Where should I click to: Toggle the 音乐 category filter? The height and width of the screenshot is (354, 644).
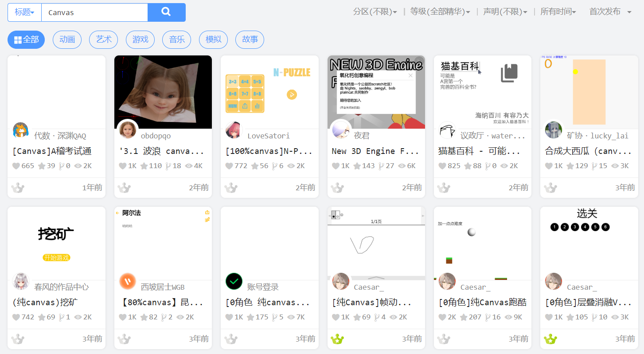point(176,39)
